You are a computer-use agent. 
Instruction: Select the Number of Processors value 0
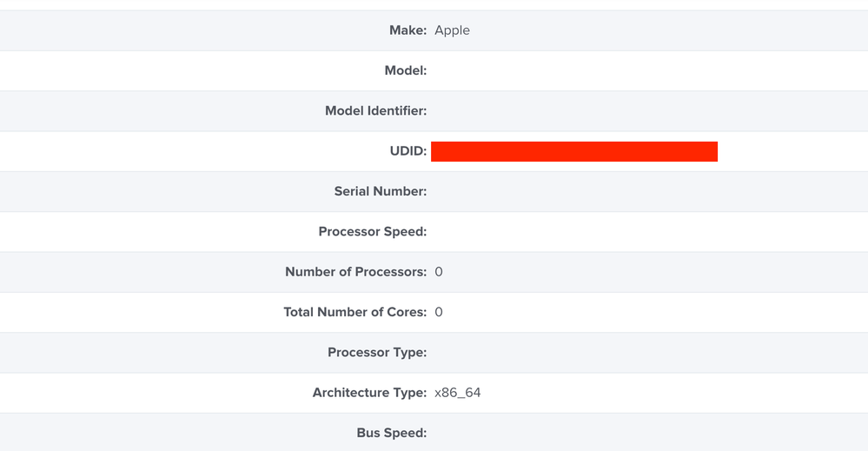(439, 272)
